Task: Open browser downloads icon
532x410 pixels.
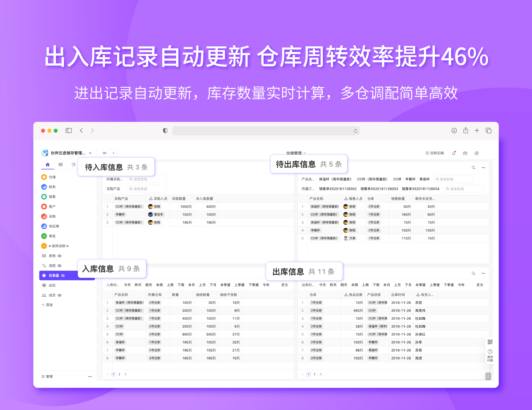Action: point(454,131)
